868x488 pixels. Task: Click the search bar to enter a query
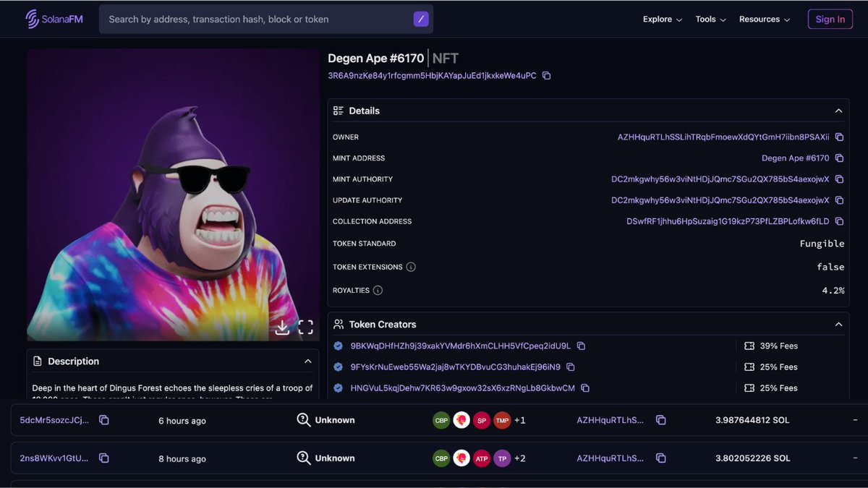(x=253, y=19)
